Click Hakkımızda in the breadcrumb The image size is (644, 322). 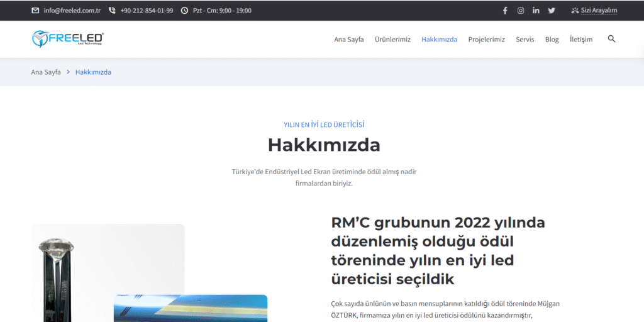coord(93,72)
